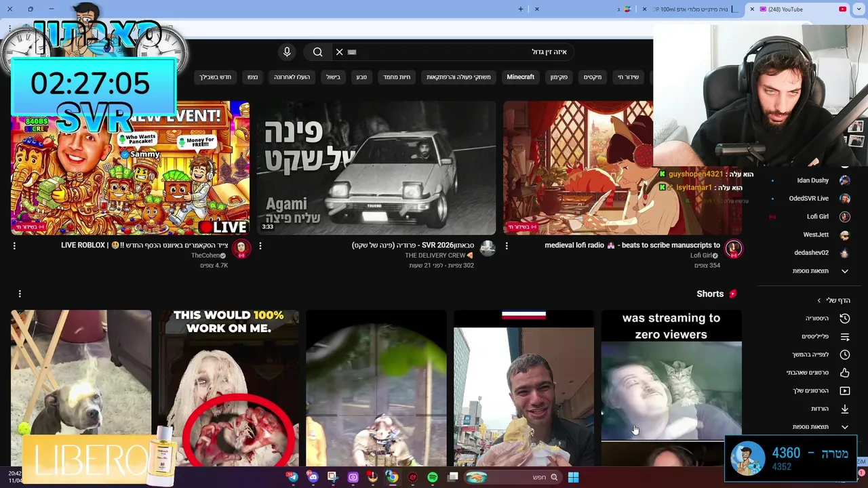Click Lofi Girl avatar under lofi video
The width and height of the screenshot is (868, 488).
point(733,249)
